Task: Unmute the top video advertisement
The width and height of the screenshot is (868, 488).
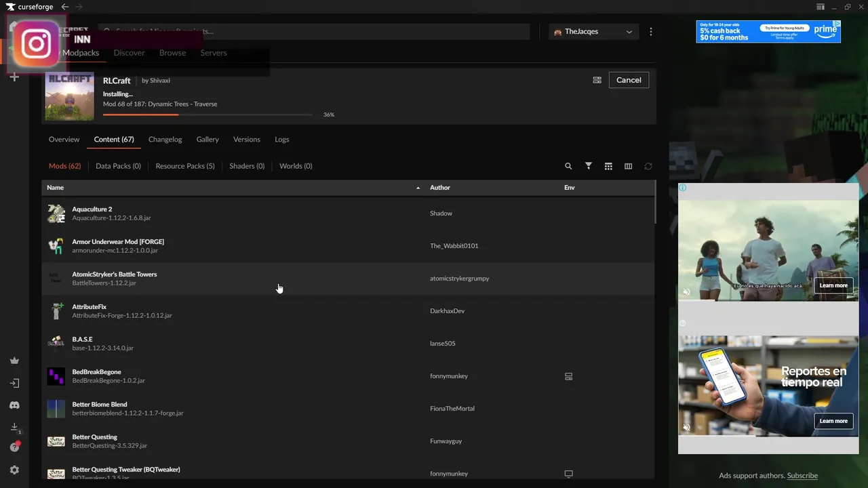Action: pos(686,292)
